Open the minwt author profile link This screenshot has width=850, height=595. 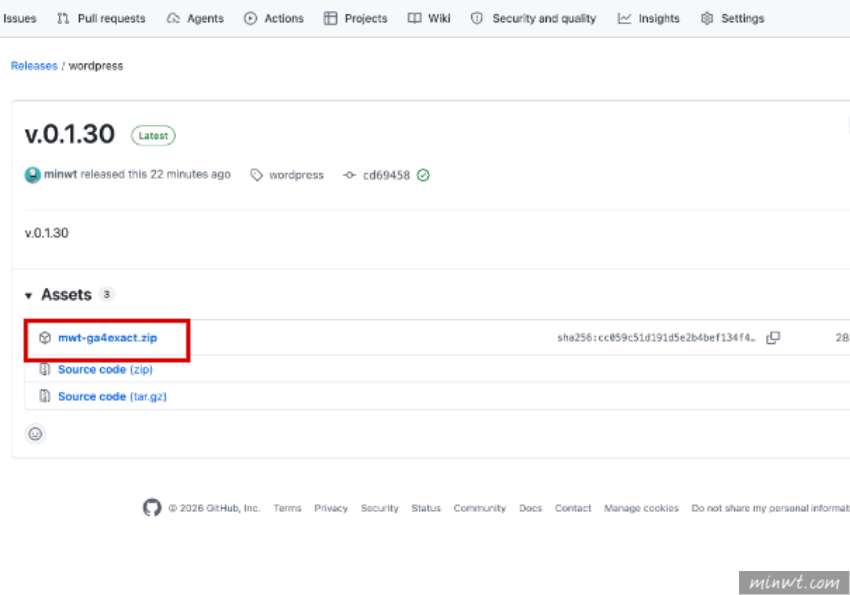[60, 174]
